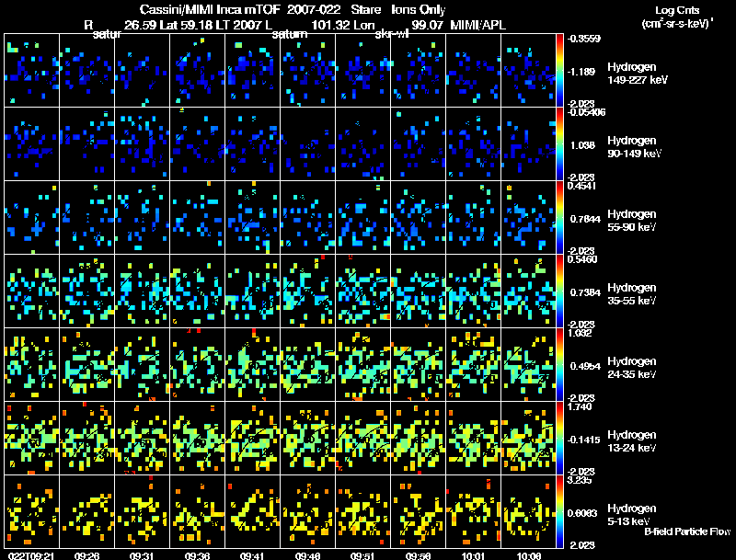
Task: Click the 'MIMI/APL' label in the header
Action: pyautogui.click(x=477, y=25)
